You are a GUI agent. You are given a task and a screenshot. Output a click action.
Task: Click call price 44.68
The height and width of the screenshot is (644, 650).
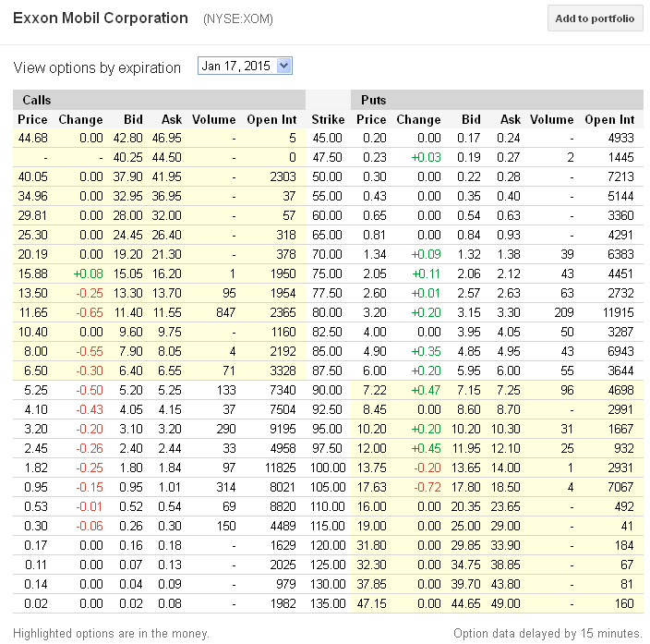click(32, 138)
